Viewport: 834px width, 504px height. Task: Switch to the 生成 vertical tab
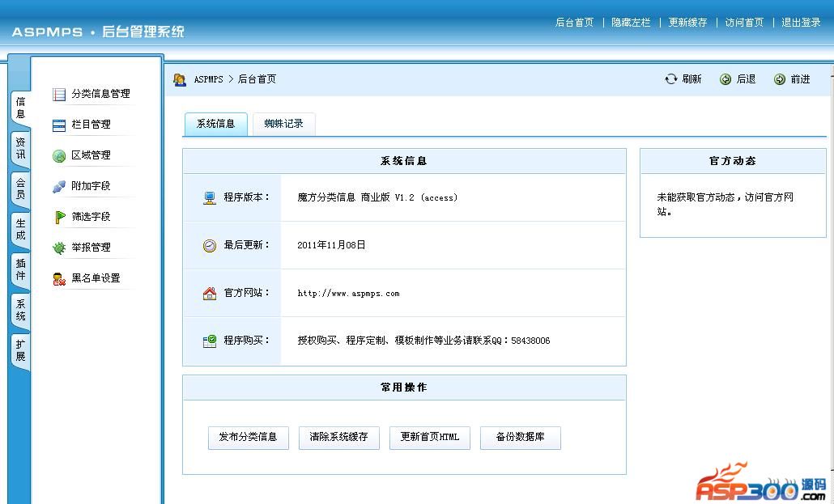(20, 229)
